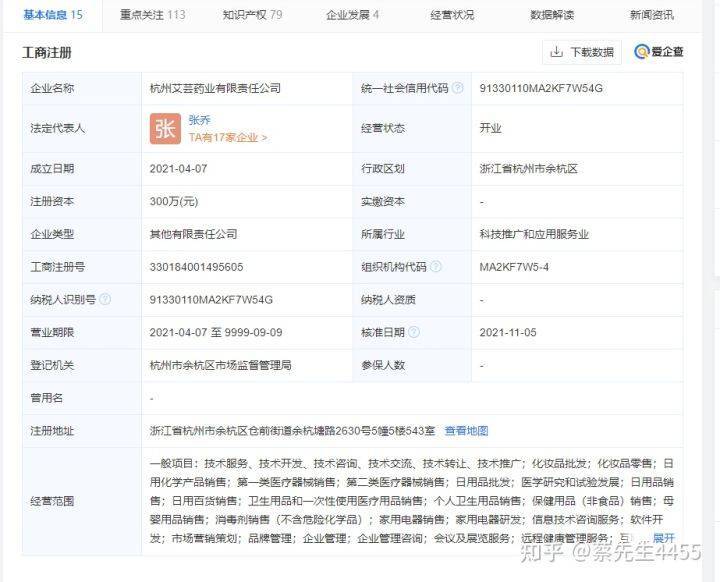Screen dimensions: 720x582
Task: Click the download arrow icon in 下载数据
Action: [x=556, y=52]
